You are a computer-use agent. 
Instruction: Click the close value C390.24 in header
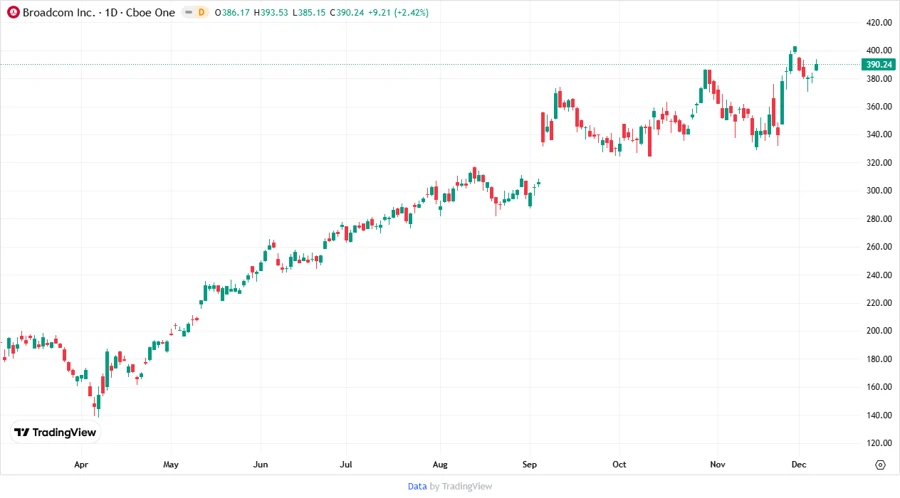(x=347, y=12)
